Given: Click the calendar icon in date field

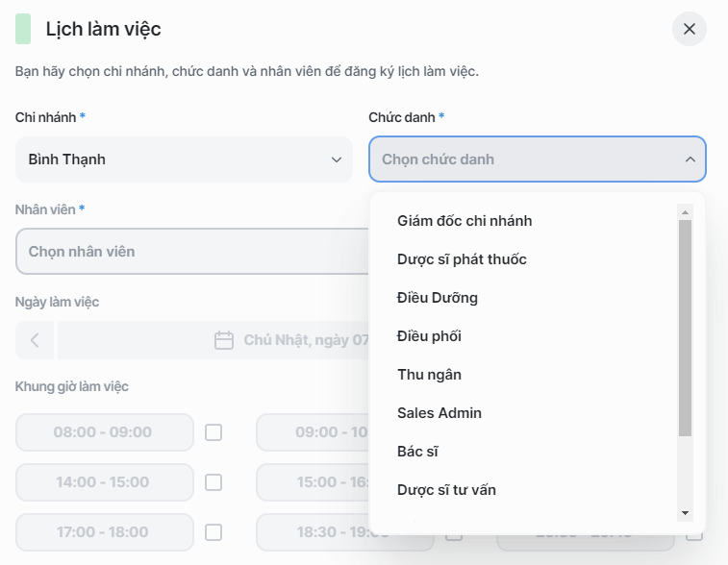Looking at the screenshot, I should click(224, 340).
